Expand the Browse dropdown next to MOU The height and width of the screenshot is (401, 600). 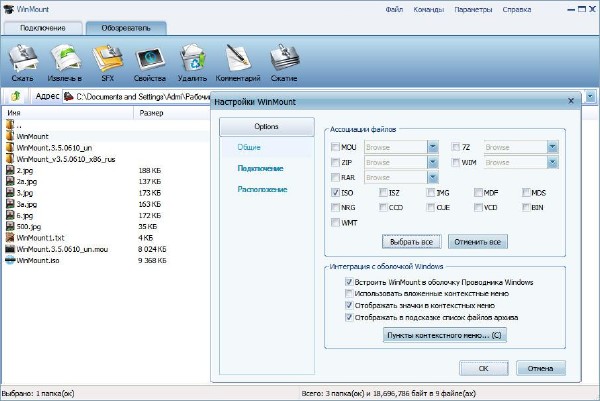coord(433,147)
